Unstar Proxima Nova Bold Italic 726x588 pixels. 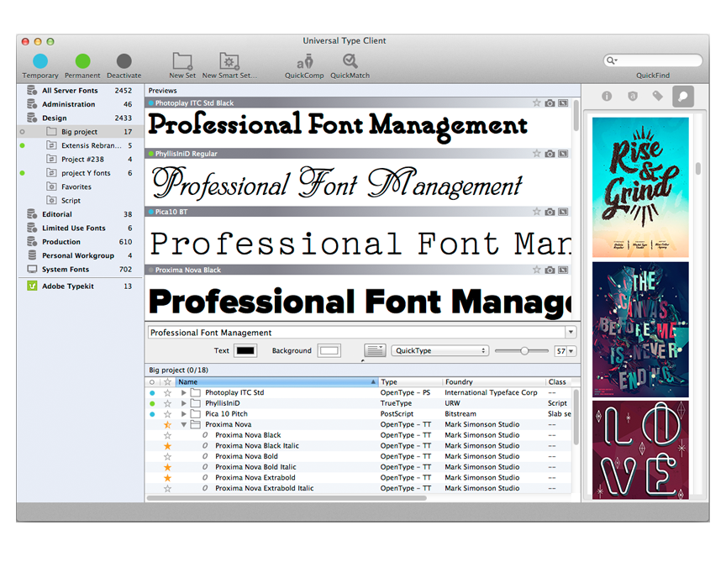167,467
